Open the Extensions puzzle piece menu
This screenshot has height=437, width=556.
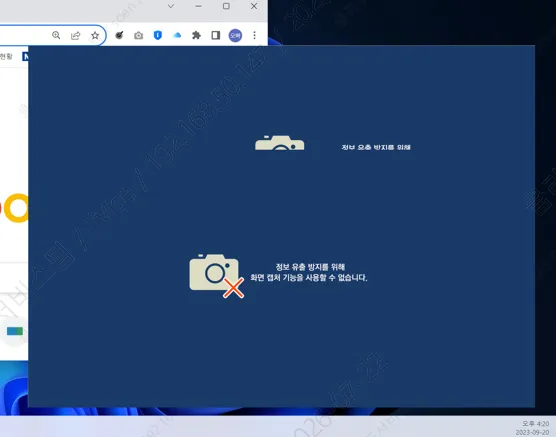coord(196,35)
